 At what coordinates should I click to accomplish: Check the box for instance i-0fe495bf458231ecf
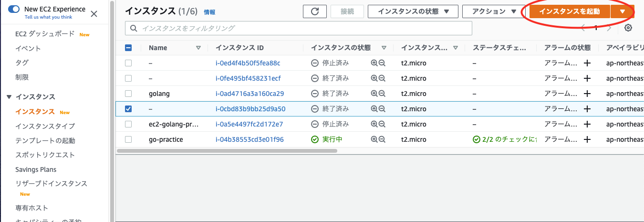(128, 78)
